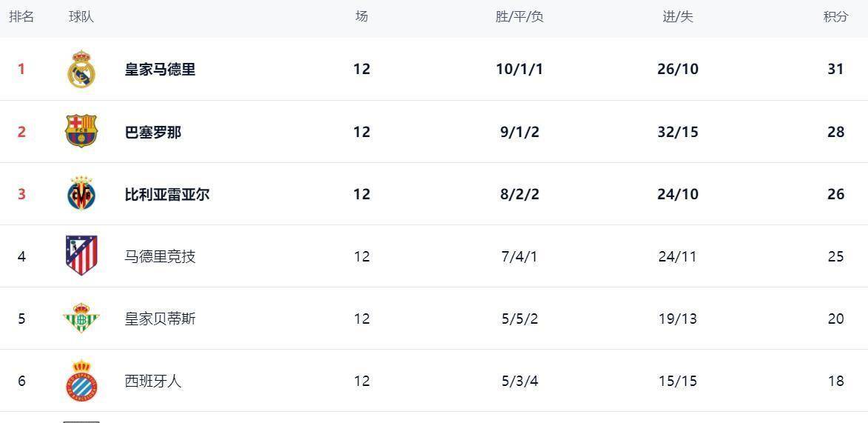Click the 排名 column header
Screen dimensions: 868x423
(21, 16)
